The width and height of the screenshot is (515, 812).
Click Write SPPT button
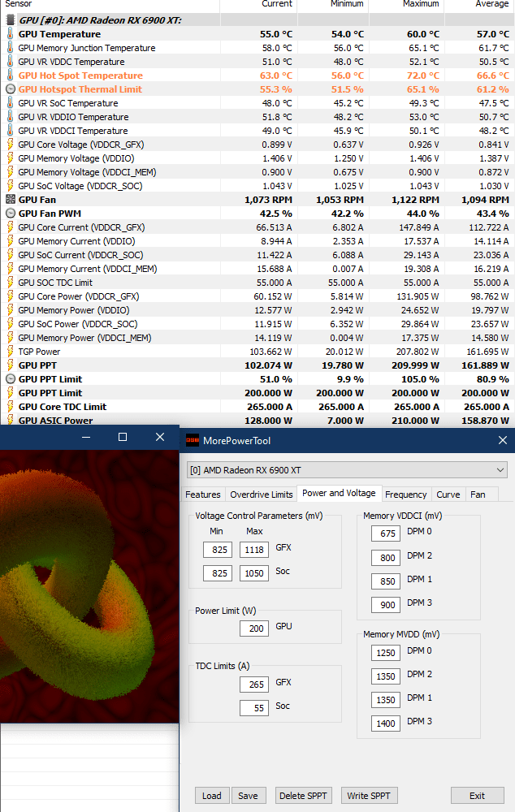pyautogui.click(x=368, y=796)
